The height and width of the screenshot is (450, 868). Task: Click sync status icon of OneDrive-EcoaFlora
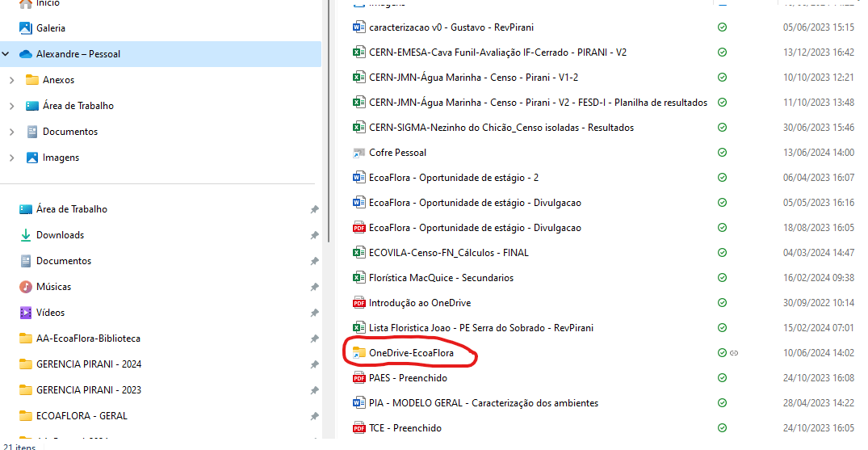coord(722,352)
